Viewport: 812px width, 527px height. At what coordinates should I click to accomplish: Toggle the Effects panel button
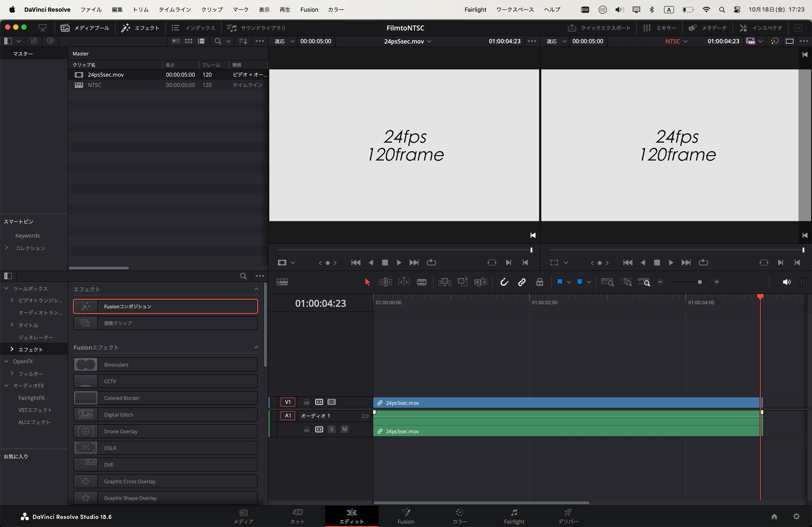(x=140, y=28)
